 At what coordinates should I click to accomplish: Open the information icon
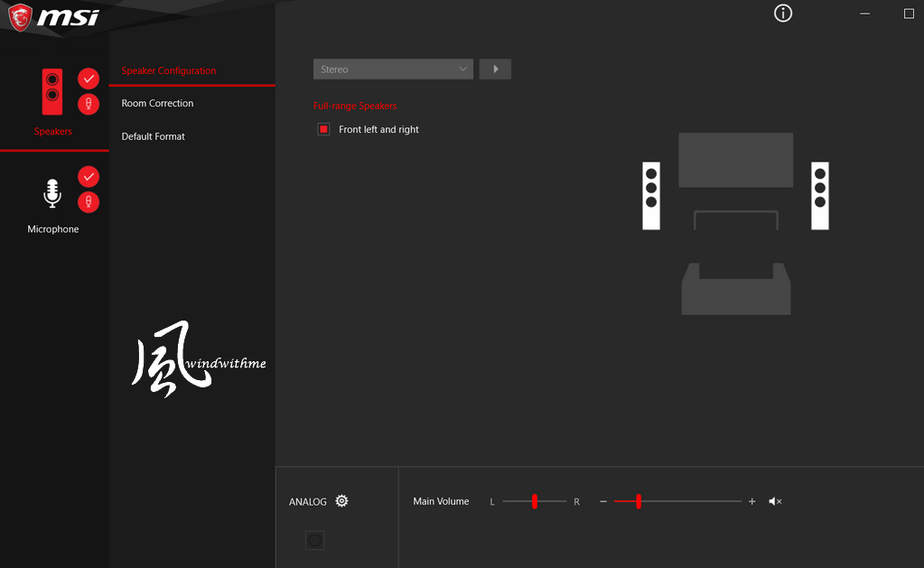pyautogui.click(x=782, y=13)
